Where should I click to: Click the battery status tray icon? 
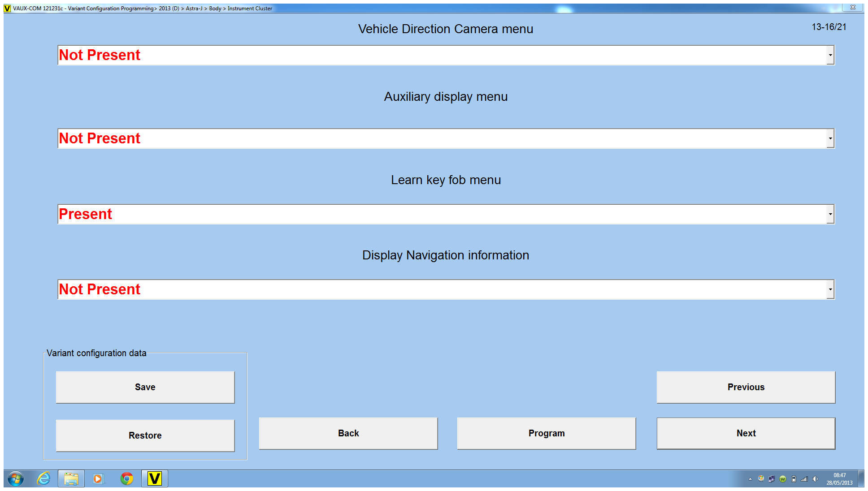coord(794,479)
